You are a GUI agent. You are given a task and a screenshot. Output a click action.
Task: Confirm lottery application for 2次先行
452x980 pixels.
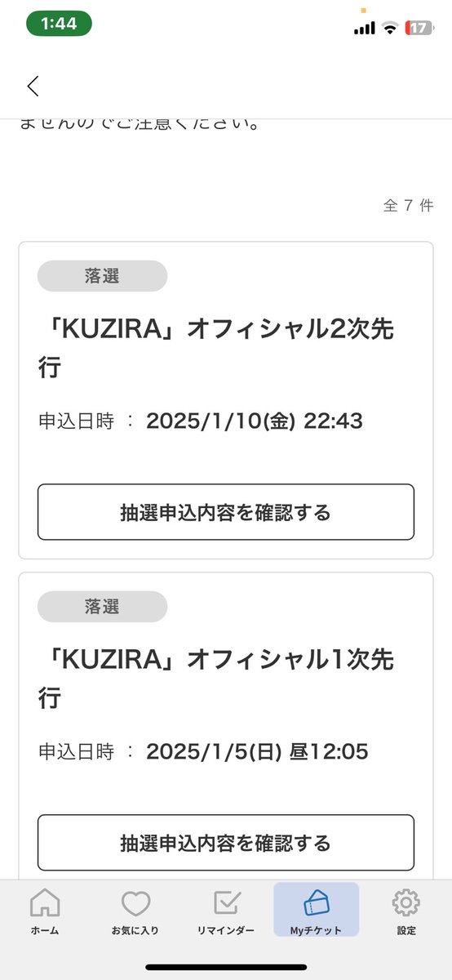coord(226,512)
